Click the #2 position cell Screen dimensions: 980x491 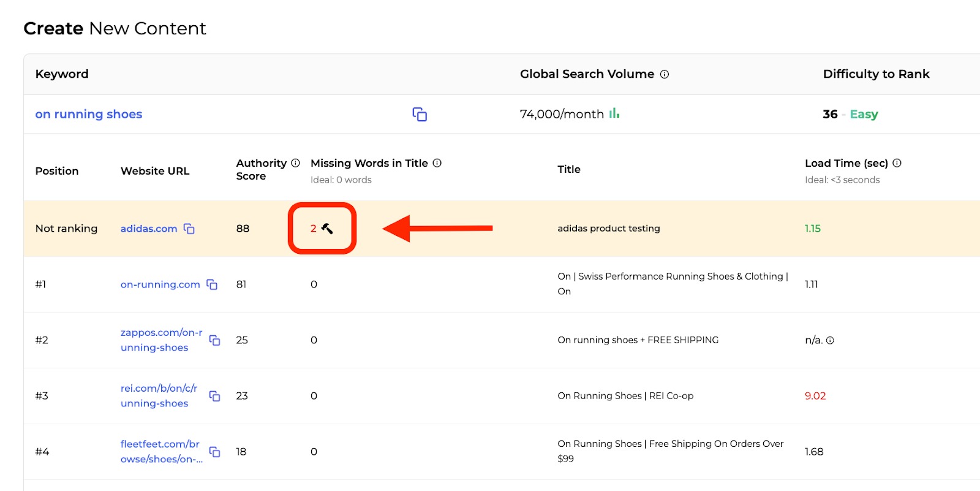[42, 340]
